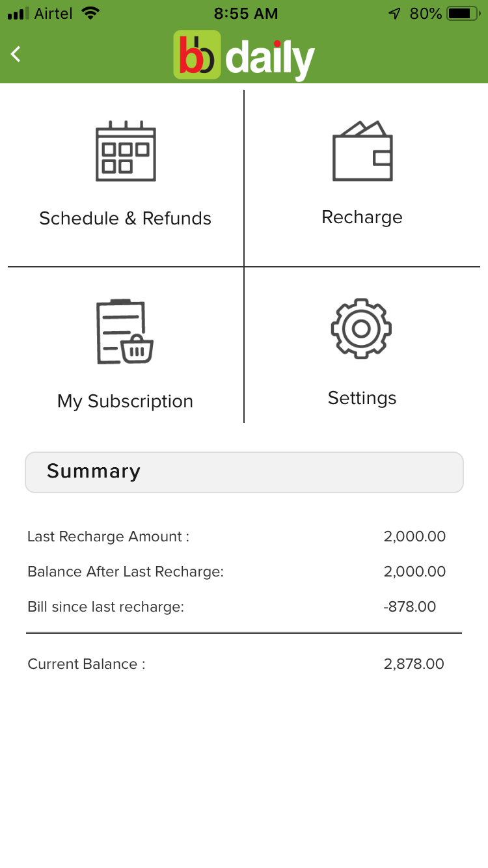Tap the battery icon in status bar
488x868 pixels.
463,13
